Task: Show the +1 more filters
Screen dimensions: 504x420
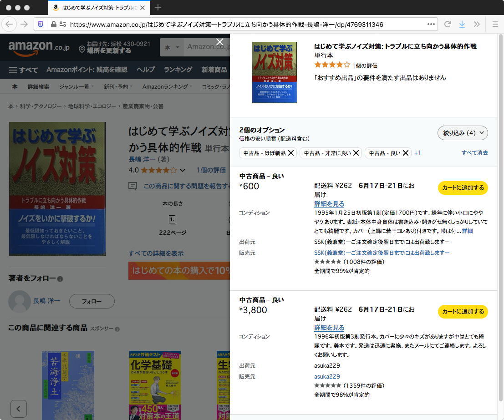Action: point(417,153)
